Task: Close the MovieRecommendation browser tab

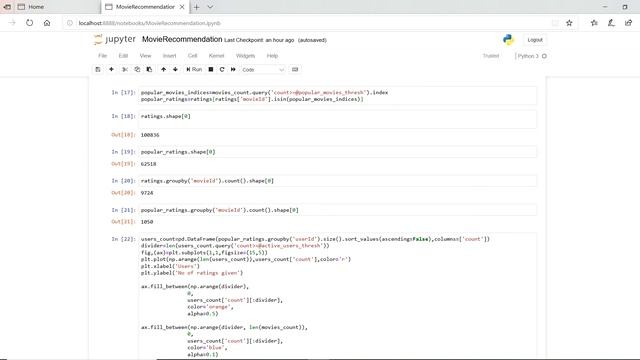Action: coord(182,7)
